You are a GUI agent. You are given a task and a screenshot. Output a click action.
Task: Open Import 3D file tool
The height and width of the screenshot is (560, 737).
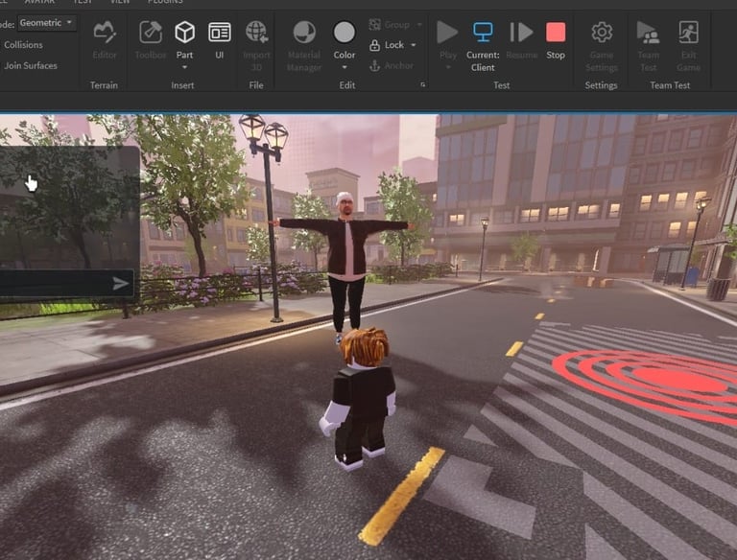[256, 46]
